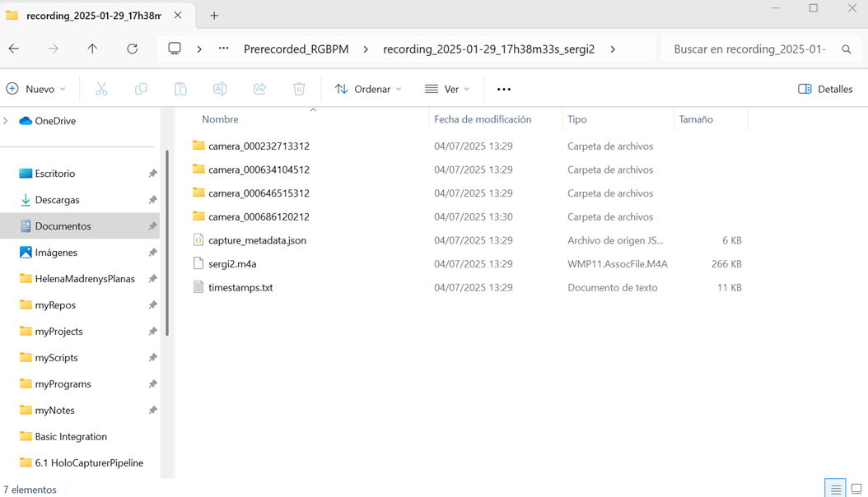Click the Share icon in toolbar

[x=259, y=89]
